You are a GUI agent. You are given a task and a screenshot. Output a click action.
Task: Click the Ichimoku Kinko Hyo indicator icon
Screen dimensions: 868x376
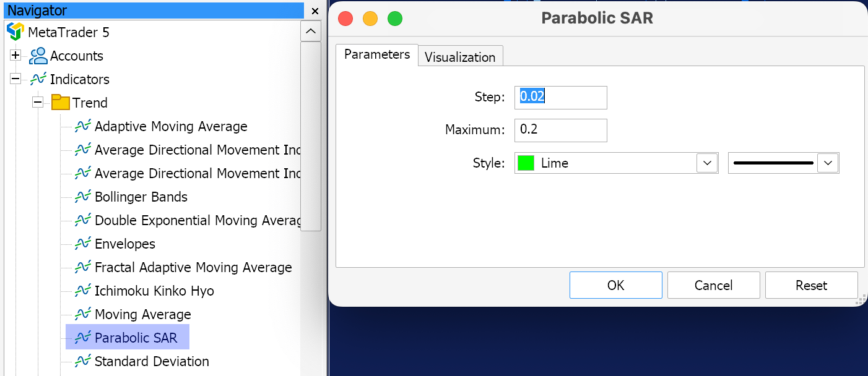click(83, 291)
